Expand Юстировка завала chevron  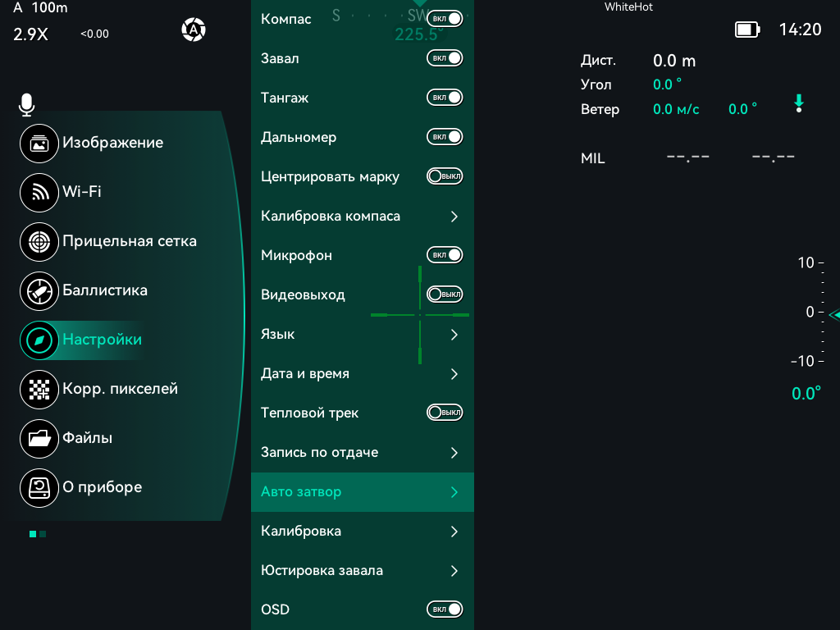[x=454, y=571]
